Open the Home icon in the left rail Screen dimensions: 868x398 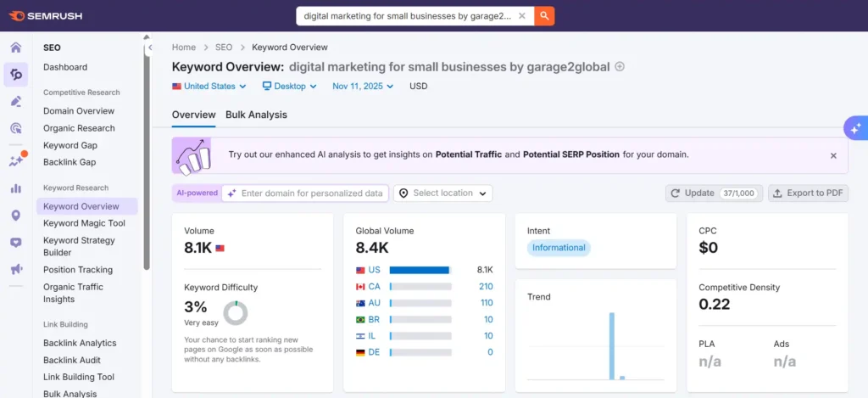tap(16, 48)
